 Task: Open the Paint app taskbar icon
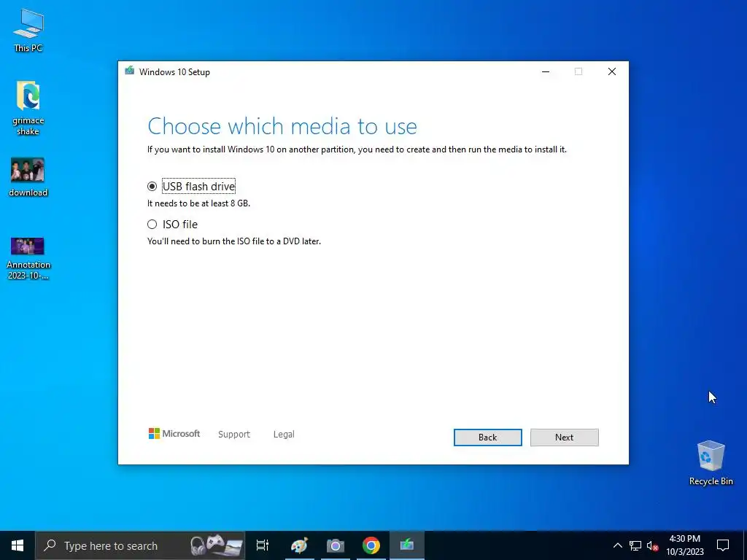(x=299, y=545)
